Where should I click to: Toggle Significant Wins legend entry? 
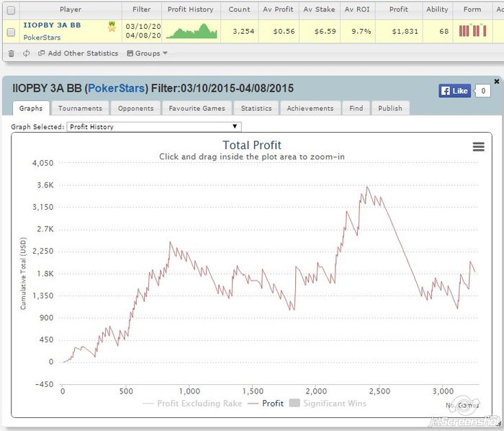(x=328, y=403)
